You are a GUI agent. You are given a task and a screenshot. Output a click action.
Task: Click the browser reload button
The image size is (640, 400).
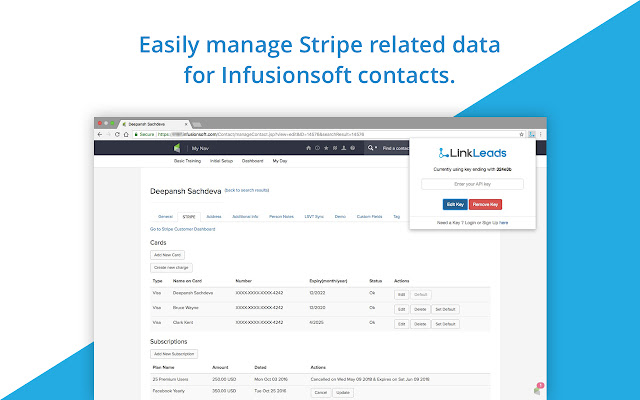click(x=117, y=134)
